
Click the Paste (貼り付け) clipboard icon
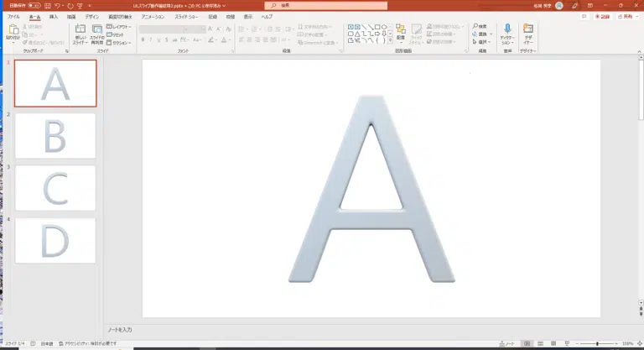click(13, 31)
